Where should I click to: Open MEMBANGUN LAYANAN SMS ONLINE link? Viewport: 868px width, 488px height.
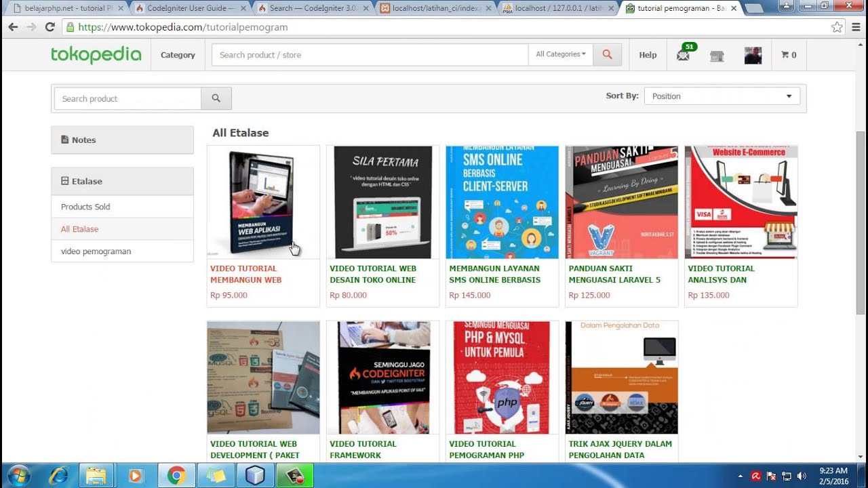click(x=495, y=274)
